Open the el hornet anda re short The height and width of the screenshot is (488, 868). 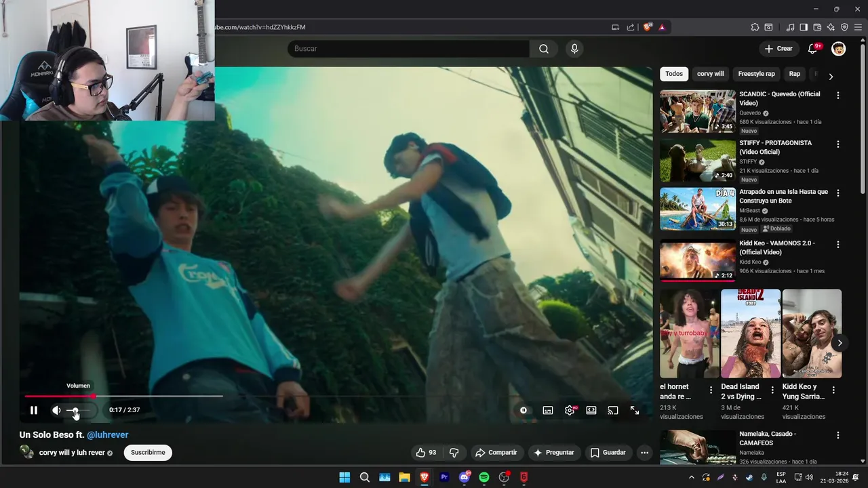pos(690,333)
